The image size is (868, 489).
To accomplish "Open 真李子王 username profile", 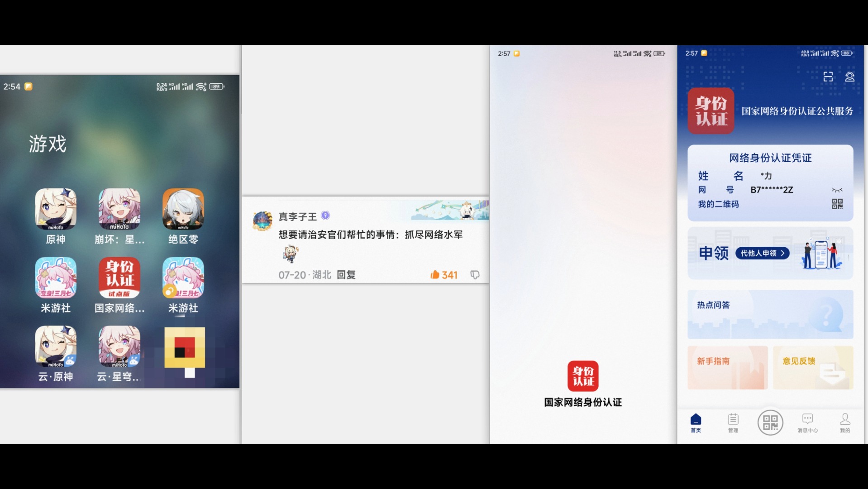I will pyautogui.click(x=297, y=216).
